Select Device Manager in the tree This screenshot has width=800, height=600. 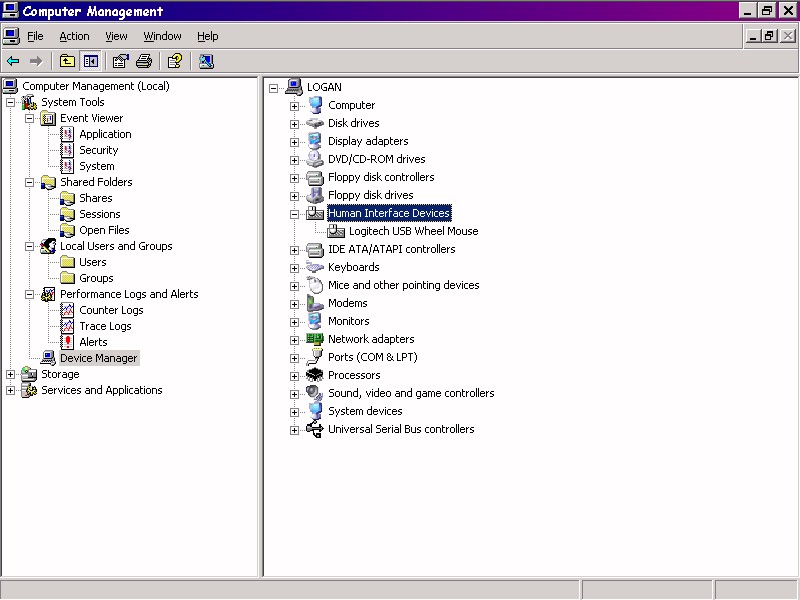click(x=99, y=358)
